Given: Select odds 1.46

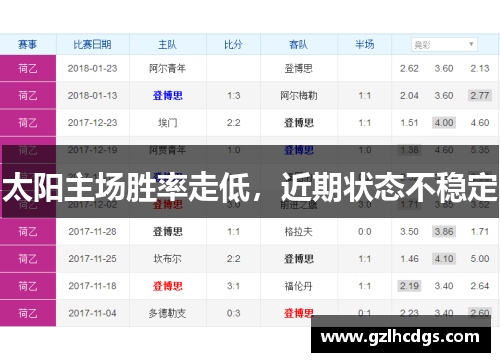Looking at the screenshot, I should tap(409, 259).
